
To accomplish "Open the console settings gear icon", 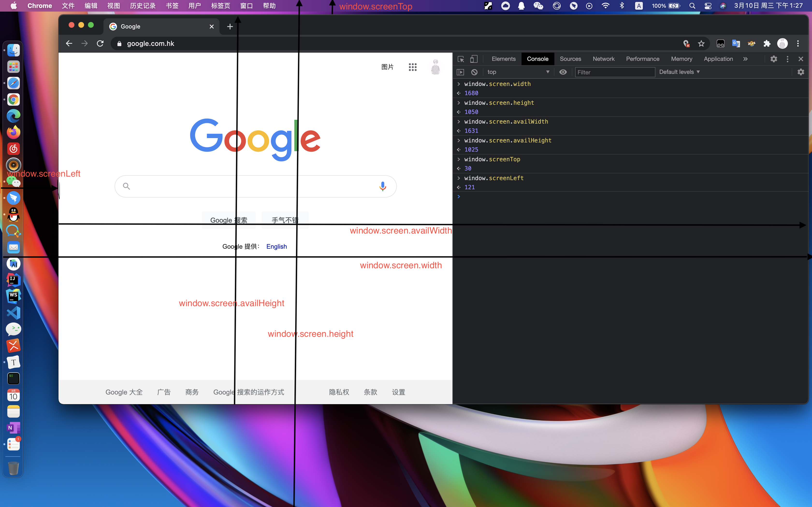I will point(801,72).
